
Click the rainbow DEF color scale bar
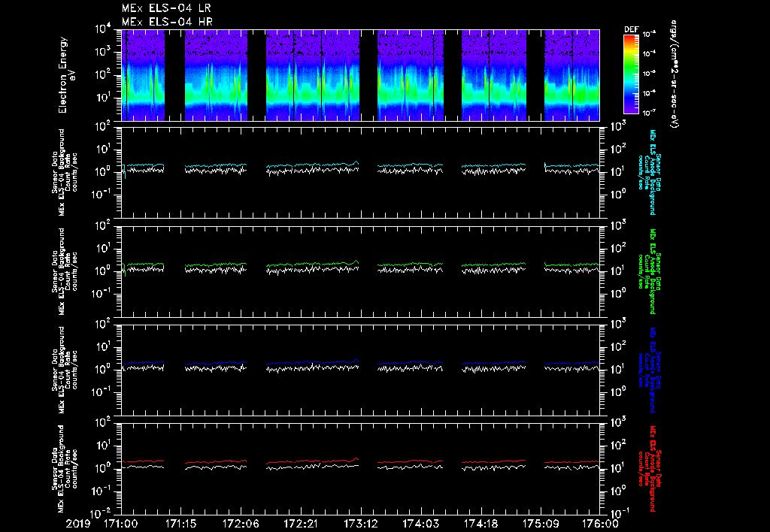[631, 74]
